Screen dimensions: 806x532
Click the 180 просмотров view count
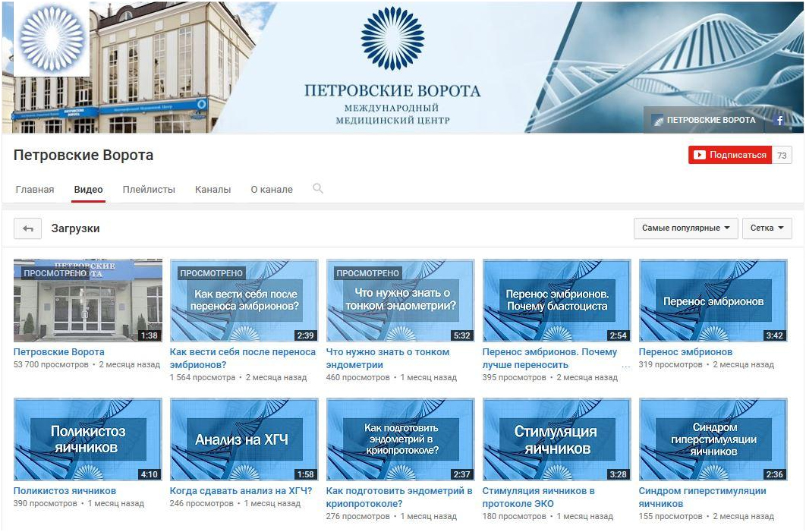[x=514, y=516]
